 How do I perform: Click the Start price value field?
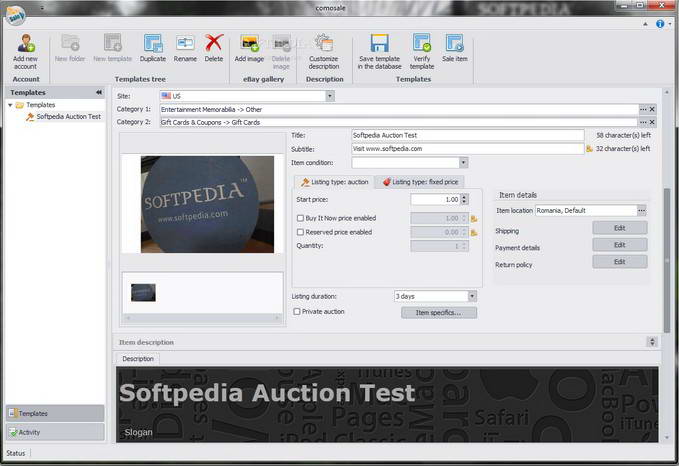pos(435,199)
